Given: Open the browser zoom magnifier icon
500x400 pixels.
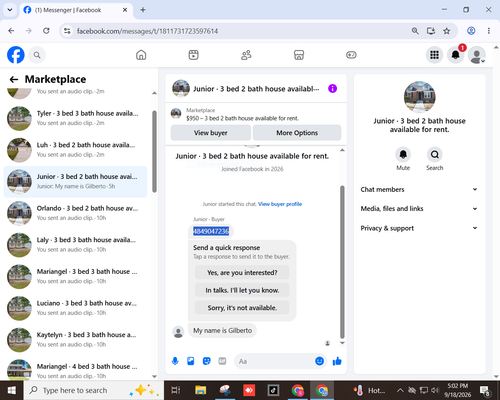Looking at the screenshot, I should (x=415, y=31).
